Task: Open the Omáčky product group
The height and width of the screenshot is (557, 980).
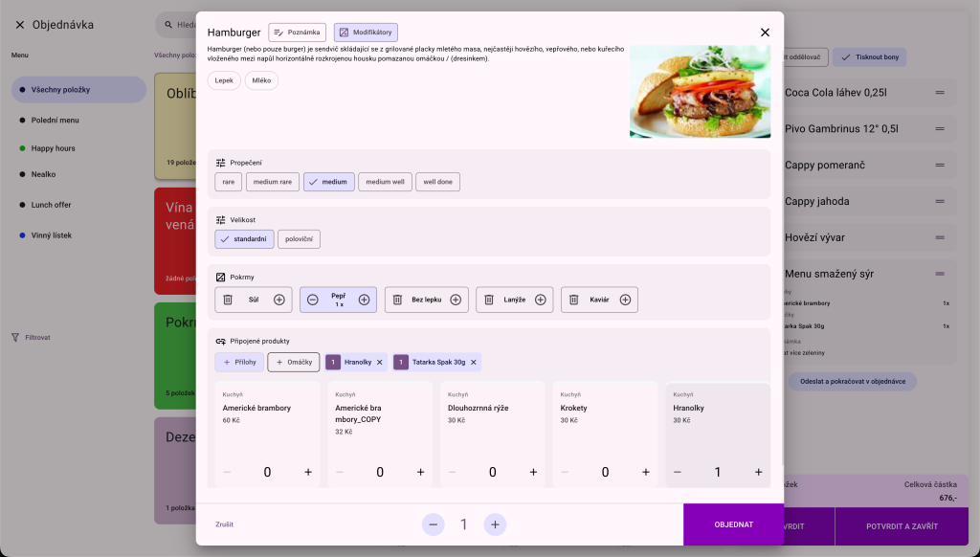Action: click(x=294, y=363)
